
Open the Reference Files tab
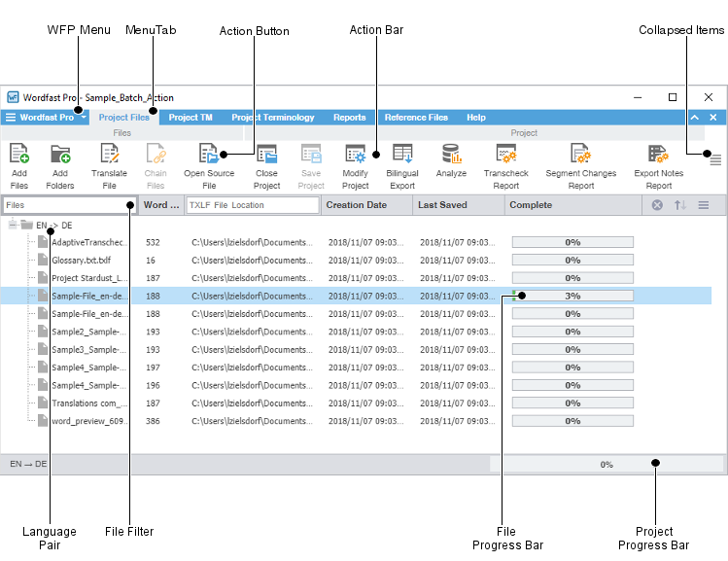pos(416,118)
